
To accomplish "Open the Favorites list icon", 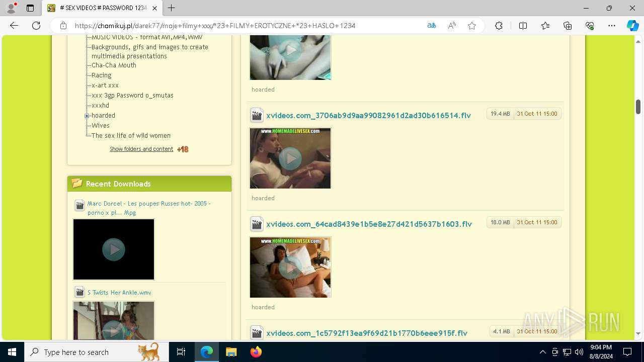I will (x=545, y=26).
